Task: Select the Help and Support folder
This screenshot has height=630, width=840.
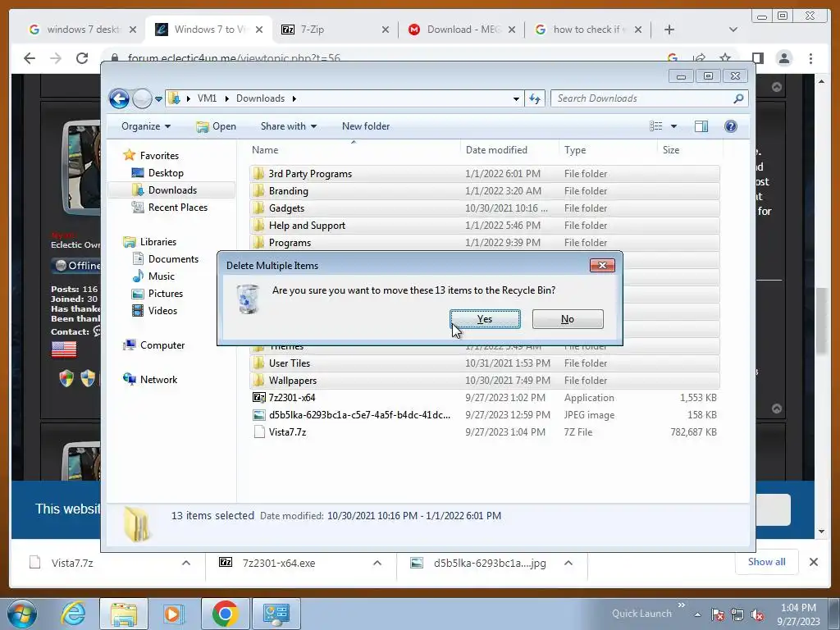Action: point(484,226)
